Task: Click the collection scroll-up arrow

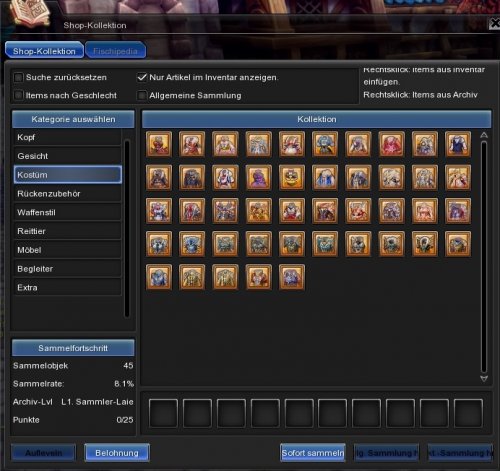Action: 484,135
